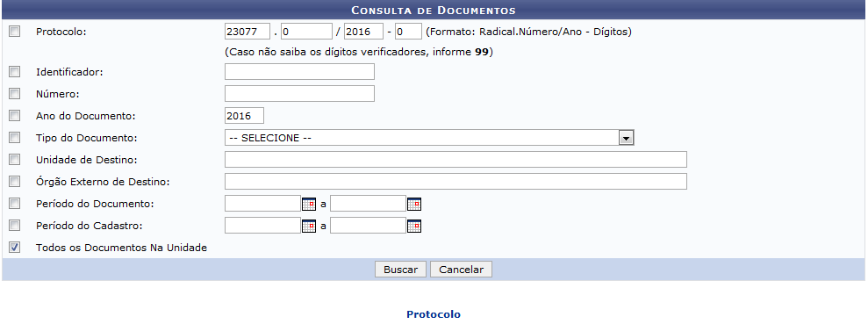
Task: Enable the Protocolo search checkbox
Action: click(14, 32)
